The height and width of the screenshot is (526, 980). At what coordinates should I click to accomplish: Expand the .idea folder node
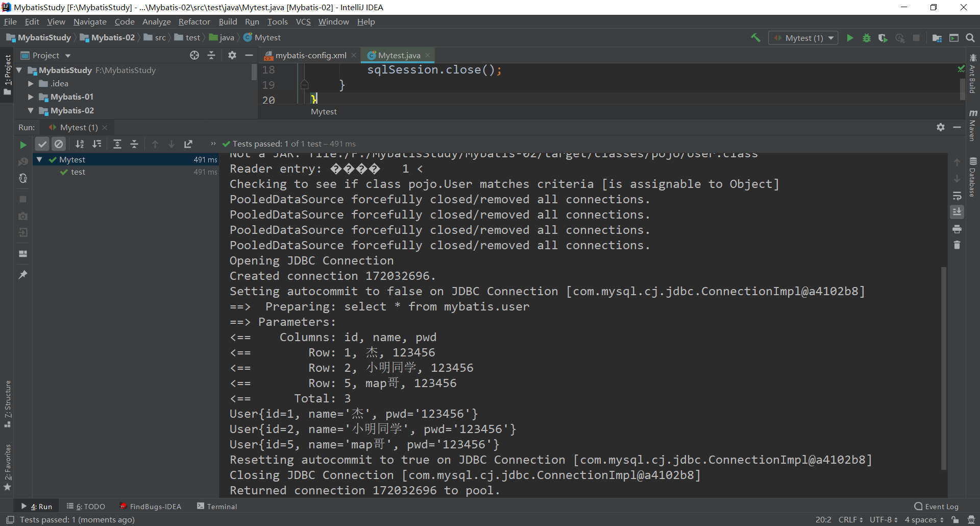(31, 83)
